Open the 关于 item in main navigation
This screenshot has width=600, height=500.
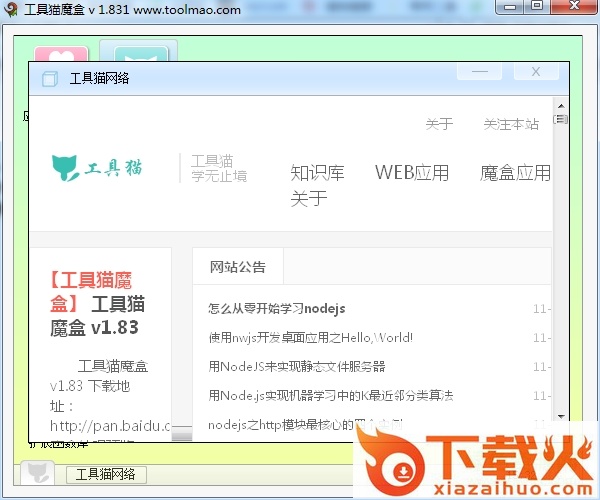click(x=308, y=199)
